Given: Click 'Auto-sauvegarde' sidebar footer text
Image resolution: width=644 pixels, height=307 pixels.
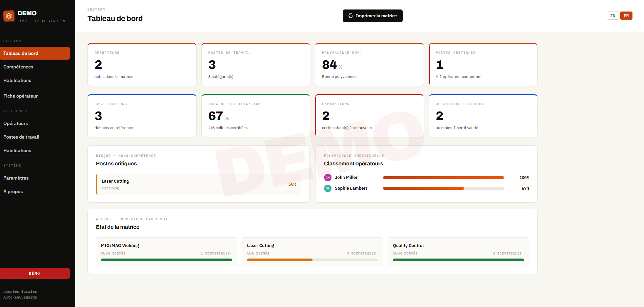Looking at the screenshot, I should tap(20, 297).
